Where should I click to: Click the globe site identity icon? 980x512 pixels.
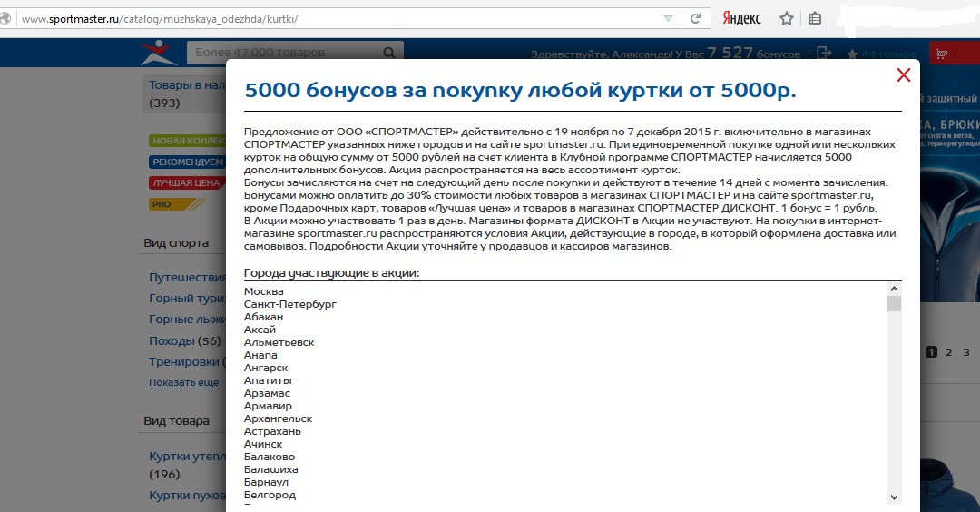5,19
